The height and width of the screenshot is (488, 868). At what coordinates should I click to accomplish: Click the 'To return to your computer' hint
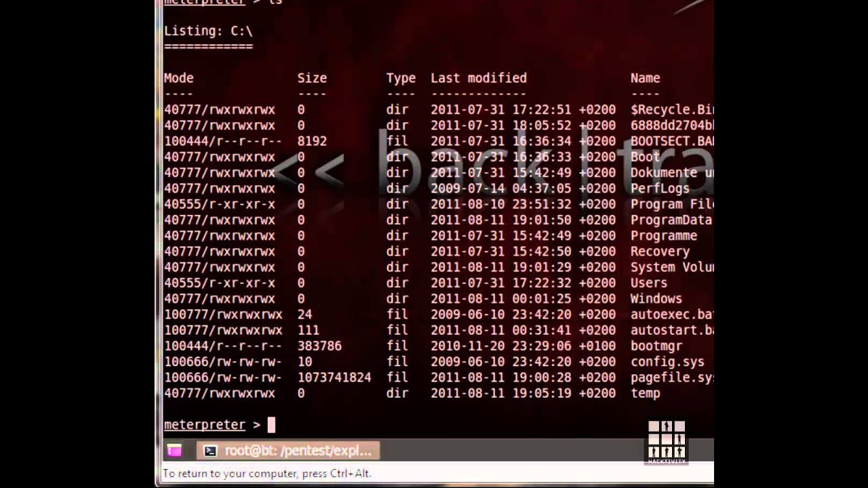pyautogui.click(x=267, y=474)
